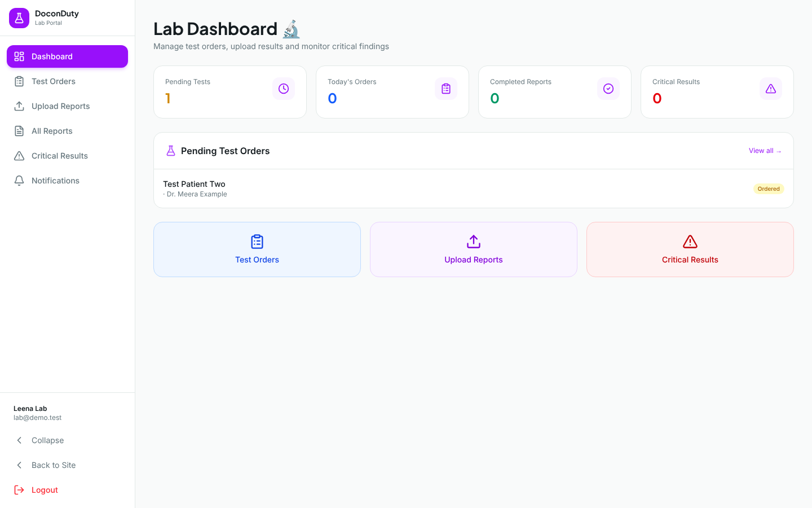Follow the View all link
This screenshot has height=508, width=812.
tap(765, 151)
